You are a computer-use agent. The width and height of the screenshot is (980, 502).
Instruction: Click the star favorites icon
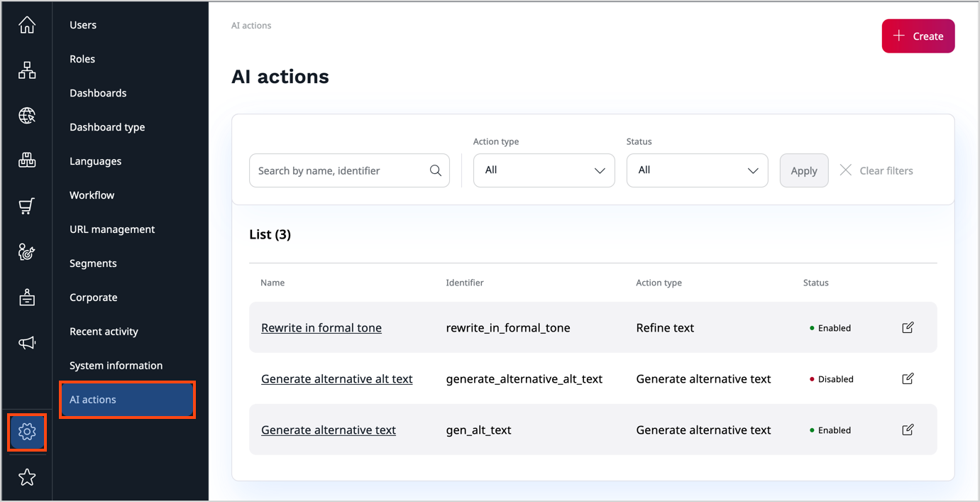(26, 476)
